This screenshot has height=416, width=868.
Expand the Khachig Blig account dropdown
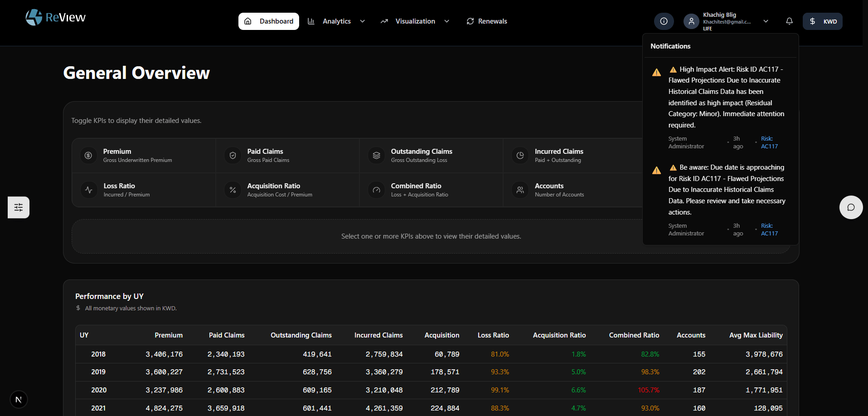(x=766, y=21)
